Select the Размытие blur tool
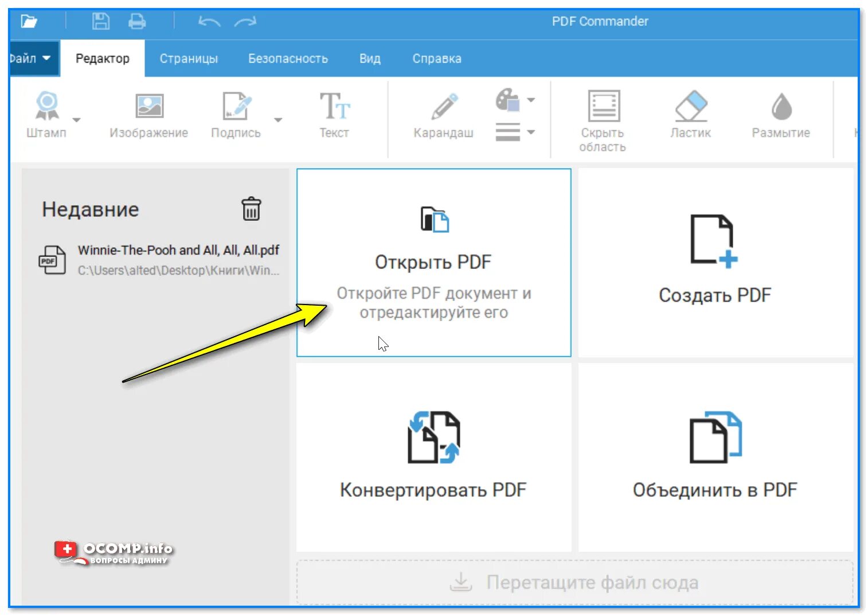 (781, 115)
